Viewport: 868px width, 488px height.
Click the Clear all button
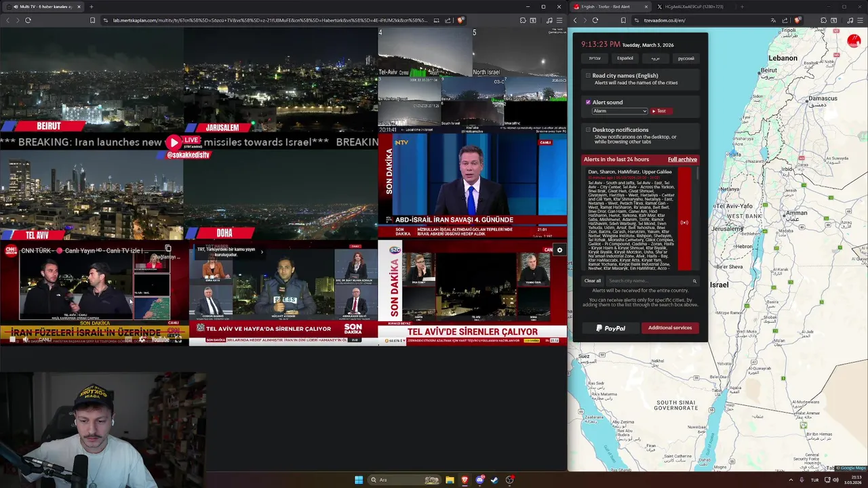coord(593,281)
